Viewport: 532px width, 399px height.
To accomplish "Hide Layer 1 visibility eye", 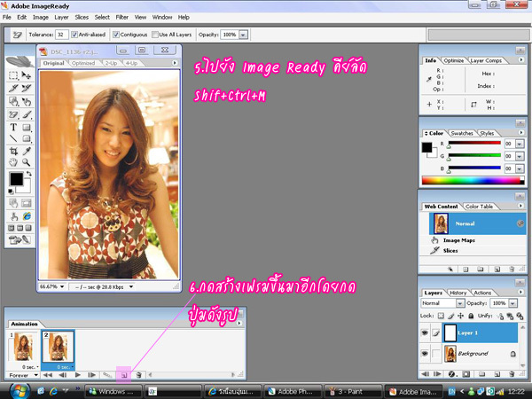I will click(425, 332).
